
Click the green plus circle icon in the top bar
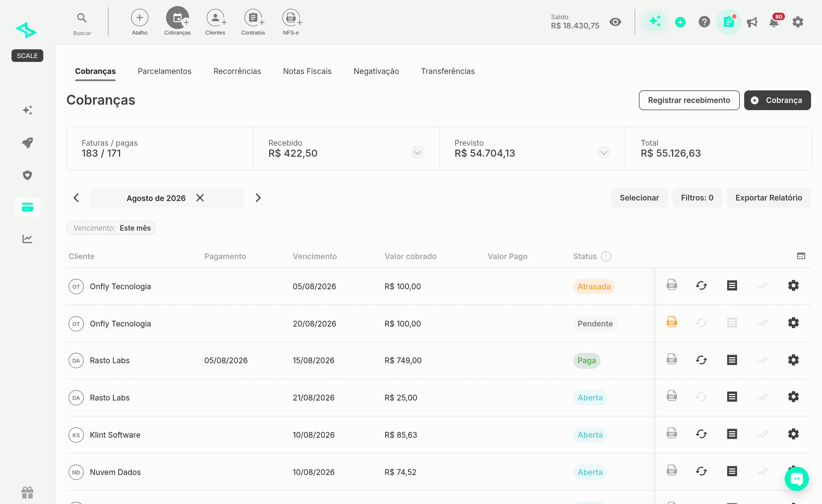click(680, 22)
